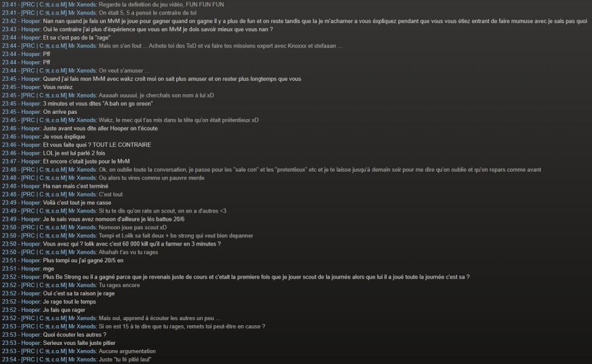Click the Hooper name before 'Je vous éxplique'
The width and height of the screenshot is (592, 364).
(x=31, y=136)
